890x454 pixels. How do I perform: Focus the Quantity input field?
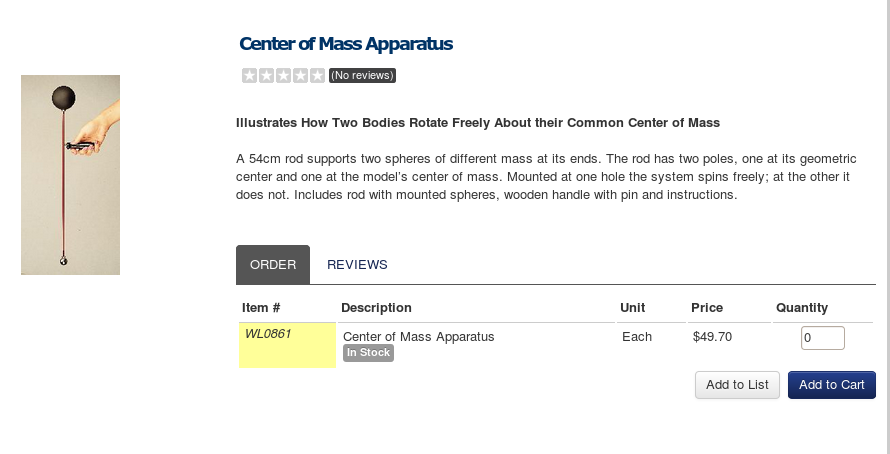(822, 338)
